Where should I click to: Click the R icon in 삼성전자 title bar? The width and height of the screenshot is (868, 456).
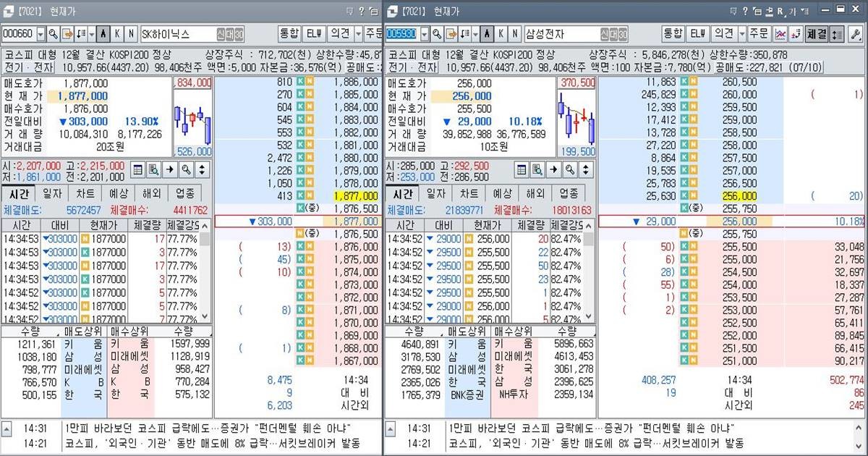(x=780, y=11)
